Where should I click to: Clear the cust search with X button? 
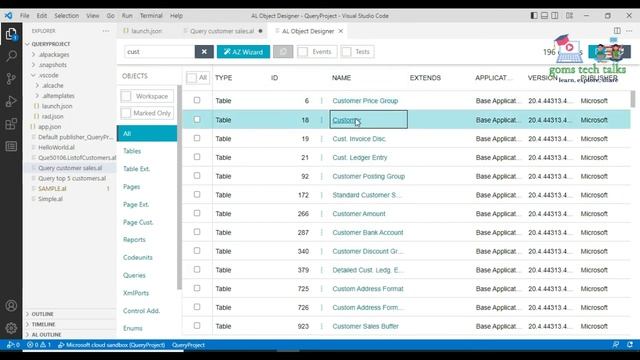(204, 52)
